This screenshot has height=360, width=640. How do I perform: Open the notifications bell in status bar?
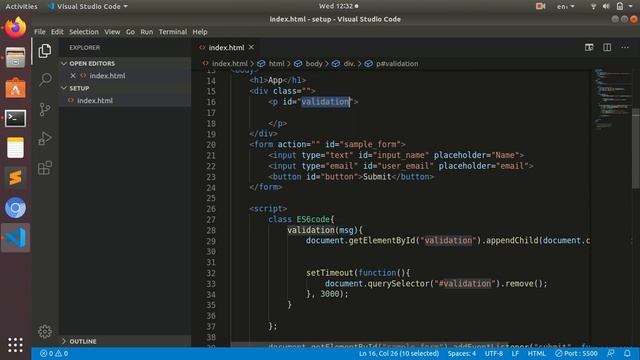coord(627,353)
